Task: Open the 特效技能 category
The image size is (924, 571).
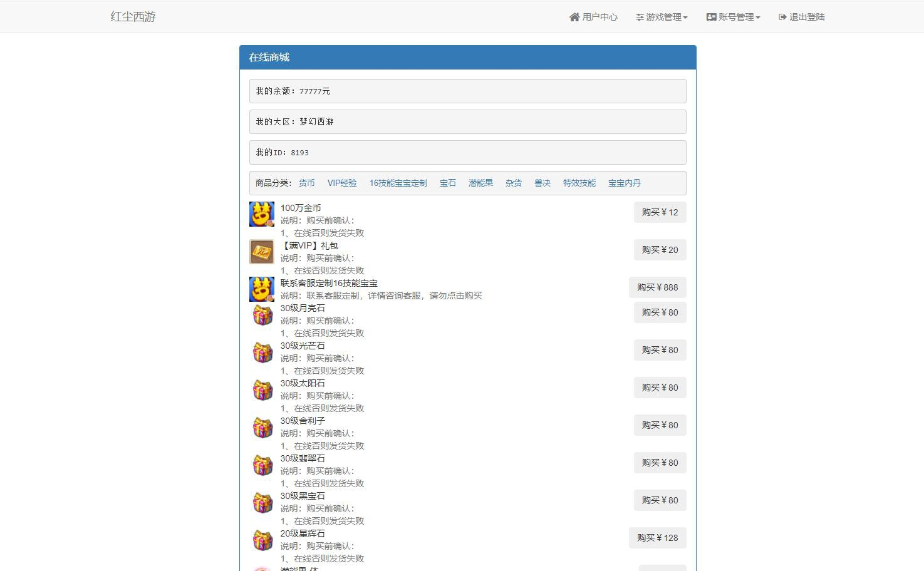Action: 579,183
